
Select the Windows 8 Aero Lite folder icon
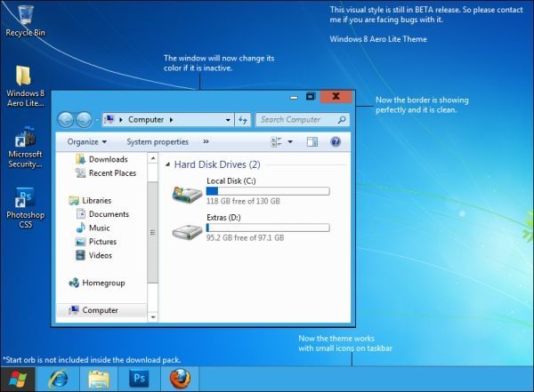(25, 85)
